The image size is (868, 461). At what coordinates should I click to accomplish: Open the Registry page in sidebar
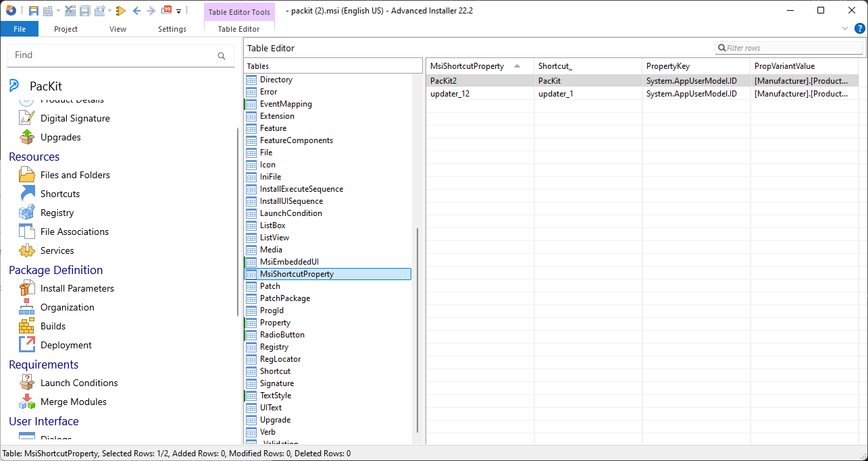(57, 213)
